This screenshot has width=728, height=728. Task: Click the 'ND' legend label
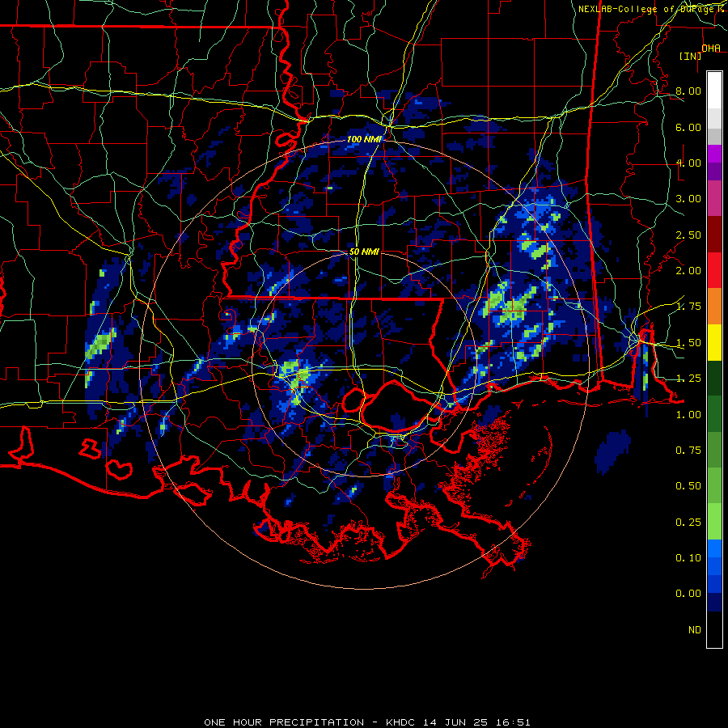tap(695, 630)
